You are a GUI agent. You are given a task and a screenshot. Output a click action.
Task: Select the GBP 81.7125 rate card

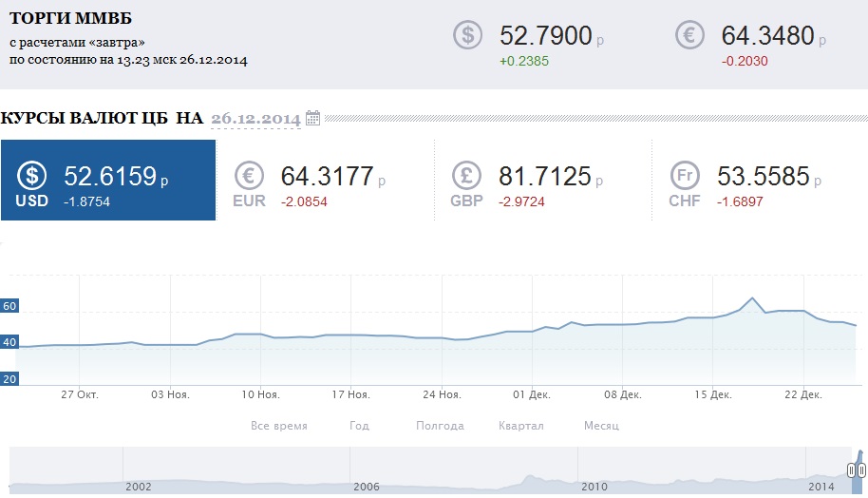point(543,180)
